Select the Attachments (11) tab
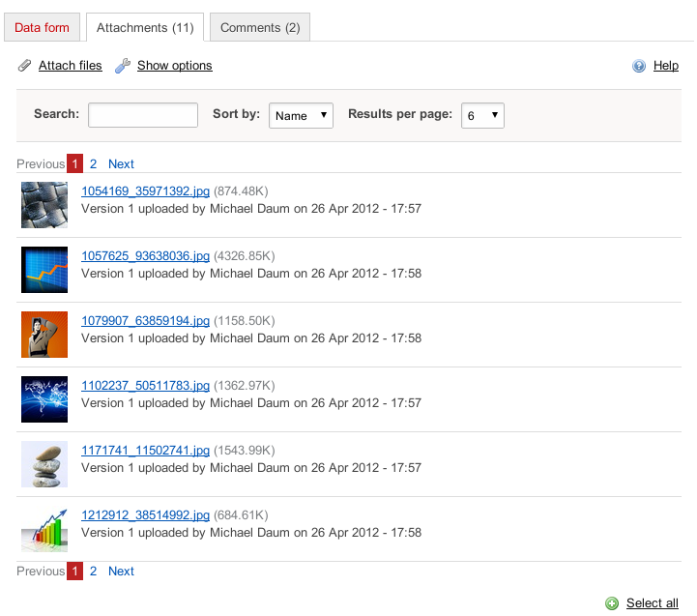697x616 pixels. click(145, 27)
